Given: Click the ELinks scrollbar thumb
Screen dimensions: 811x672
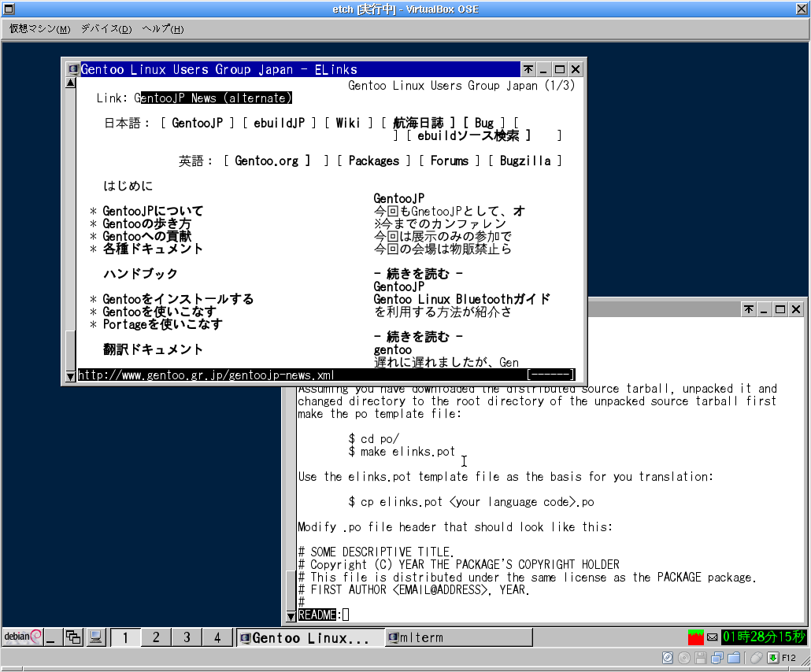Looking at the screenshot, I should [71, 350].
